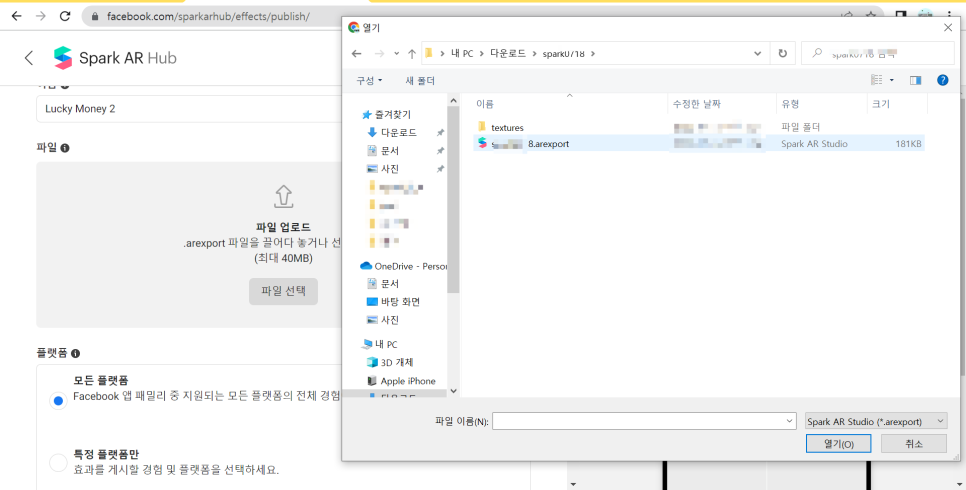The height and width of the screenshot is (490, 966).
Task: Click 다운로드 breadcrumb in the path bar
Action: coord(508,54)
